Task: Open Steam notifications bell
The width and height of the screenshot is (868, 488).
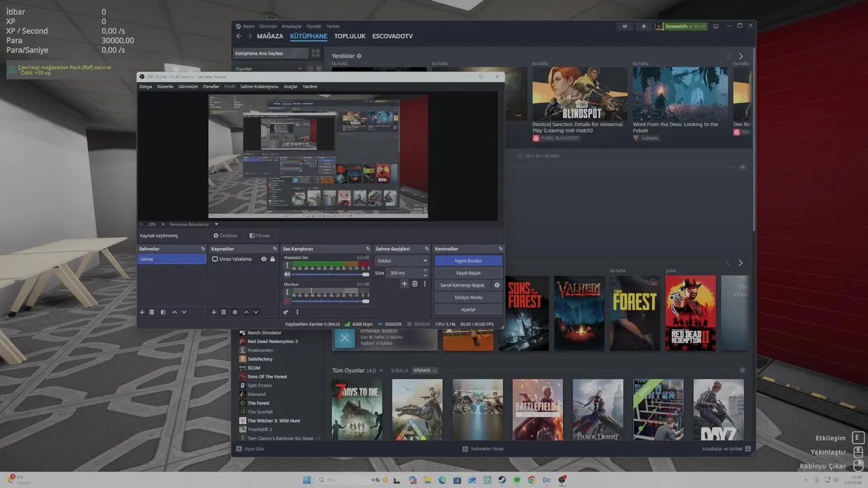Action: pos(644,26)
